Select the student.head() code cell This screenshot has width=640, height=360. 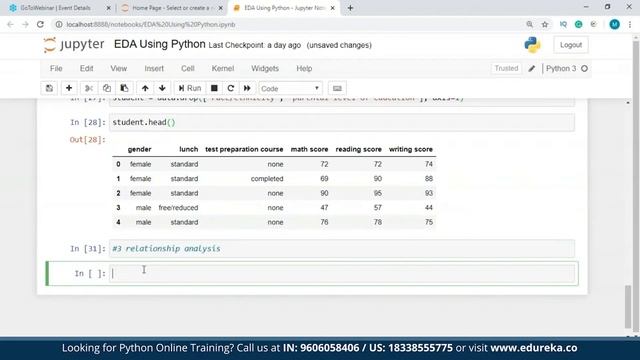[x=342, y=122]
